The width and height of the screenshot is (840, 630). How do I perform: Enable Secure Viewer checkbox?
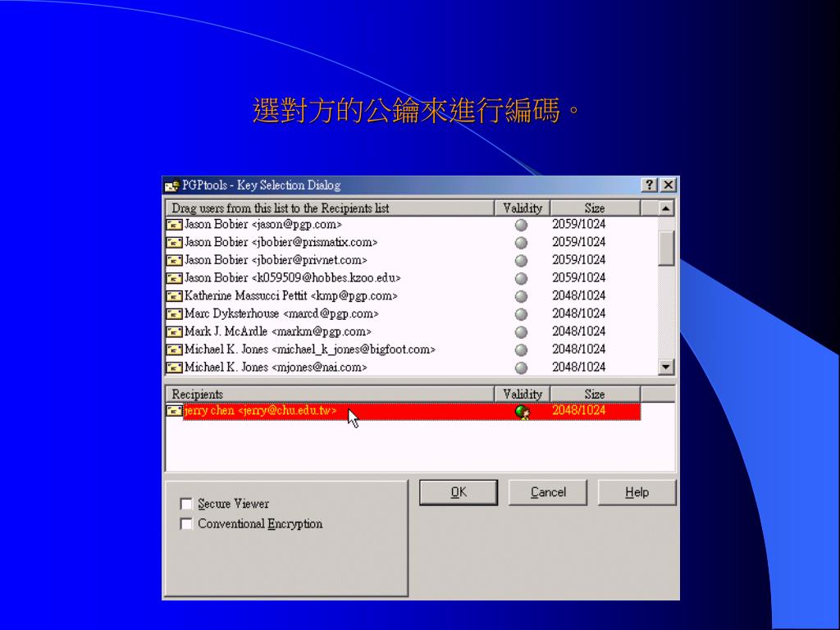[x=186, y=504]
